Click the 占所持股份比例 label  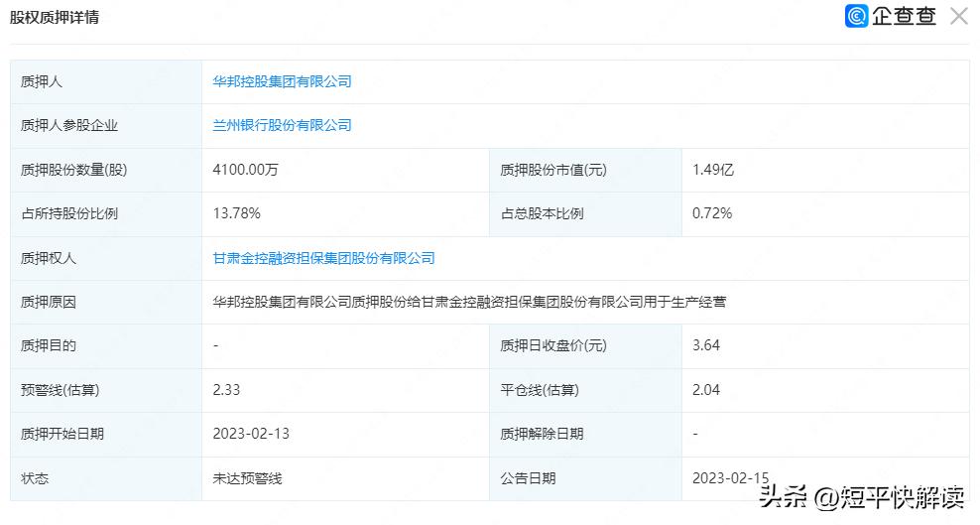pyautogui.click(x=69, y=213)
